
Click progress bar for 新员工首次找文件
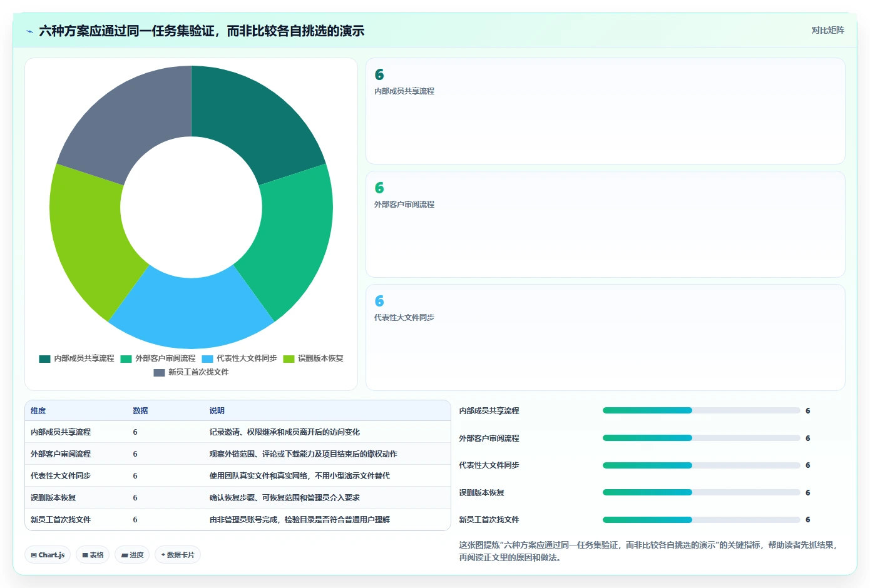[x=701, y=520]
